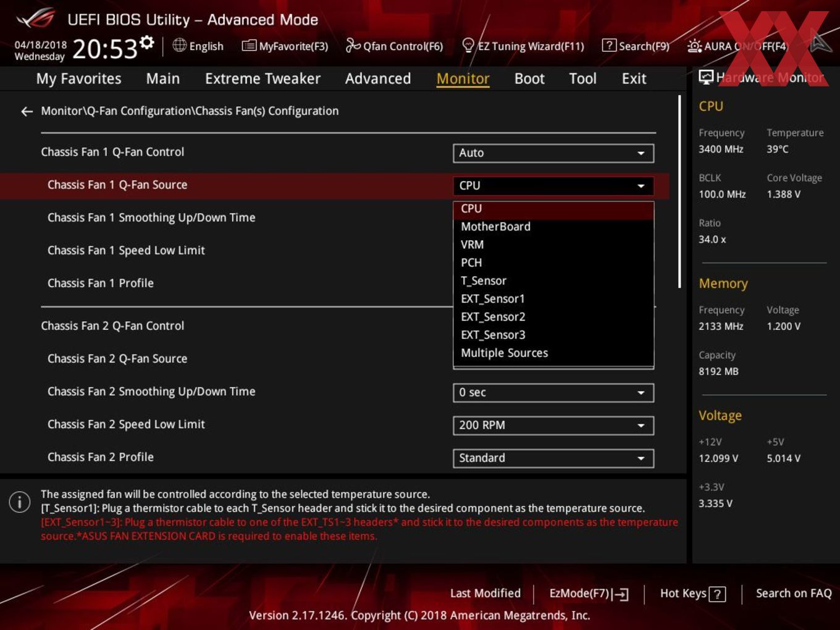Choose VRM as fan source
840x630 pixels.
[x=553, y=245]
